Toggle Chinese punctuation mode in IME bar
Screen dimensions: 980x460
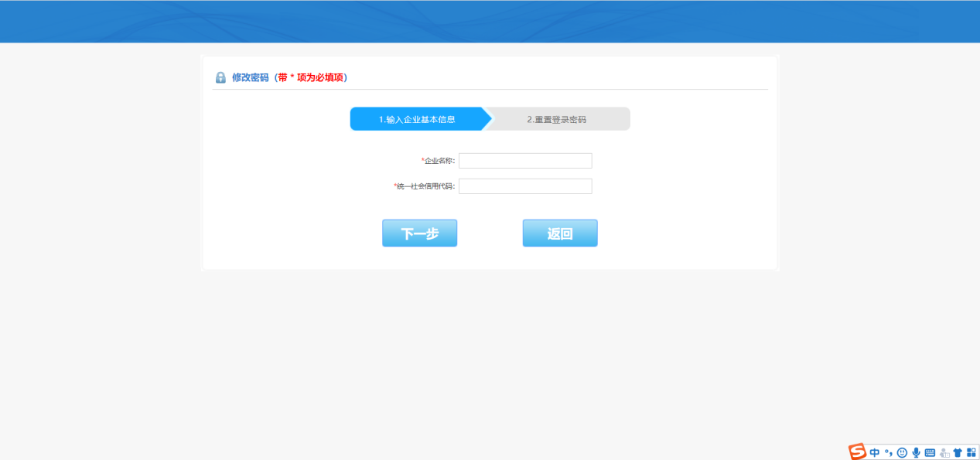(x=889, y=452)
